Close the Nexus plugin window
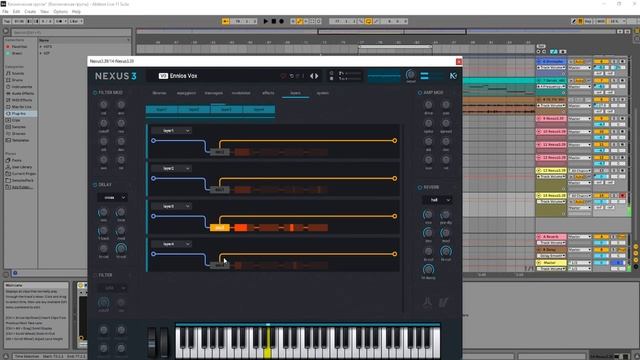 tap(459, 61)
